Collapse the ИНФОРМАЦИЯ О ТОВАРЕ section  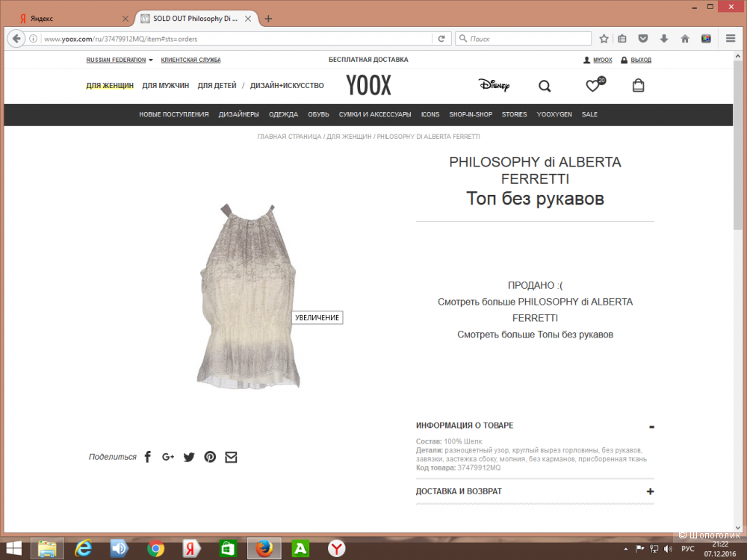click(650, 426)
